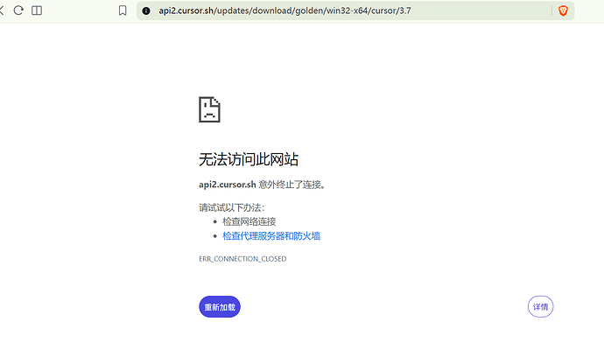
Task: Open the Brave Shields lion icon
Action: click(x=563, y=10)
